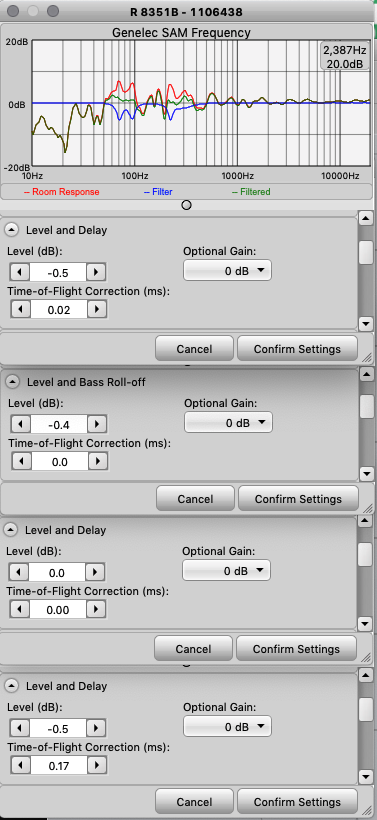Click the Confirm Settings button at the window bottom

point(297,802)
